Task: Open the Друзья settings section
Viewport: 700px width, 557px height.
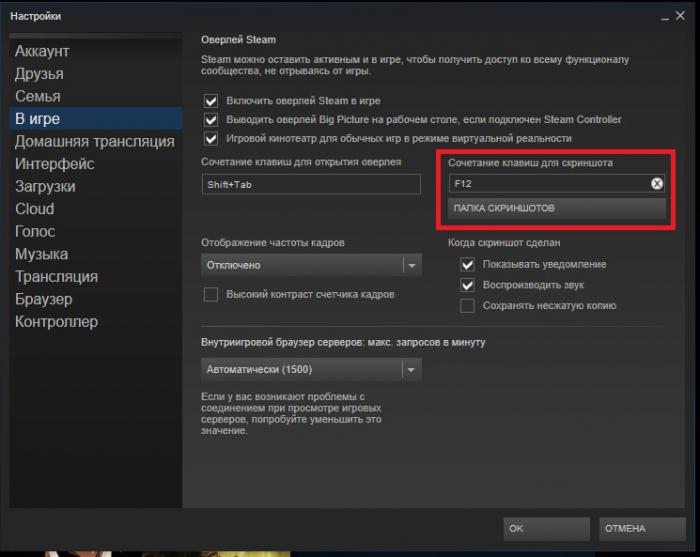Action: (96, 74)
